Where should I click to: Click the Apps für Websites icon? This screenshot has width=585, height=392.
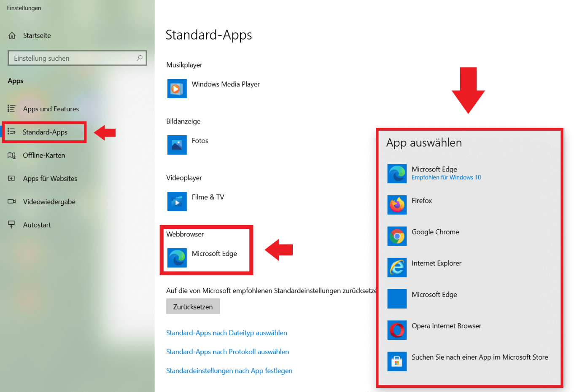pos(12,178)
